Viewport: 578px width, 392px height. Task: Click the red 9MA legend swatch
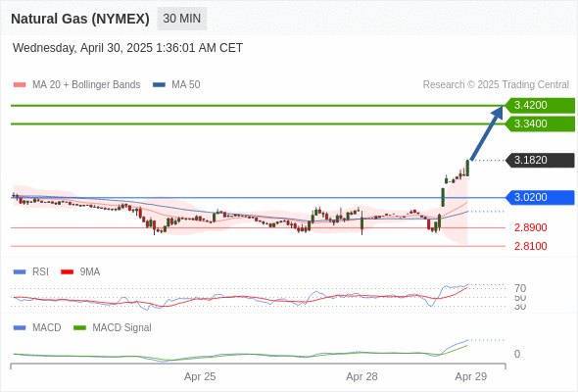[x=67, y=272]
